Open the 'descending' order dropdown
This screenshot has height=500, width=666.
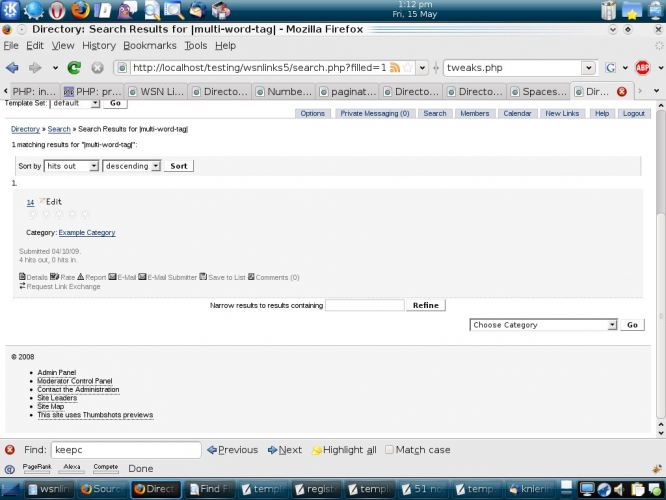pos(131,166)
